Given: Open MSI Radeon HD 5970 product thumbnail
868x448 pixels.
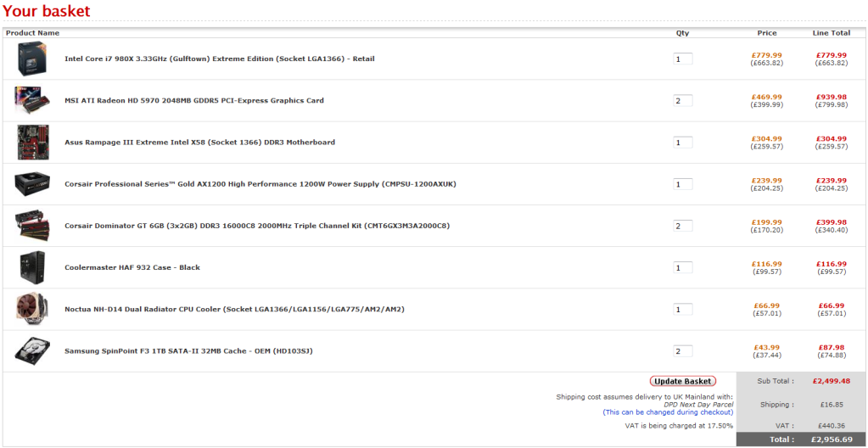Looking at the screenshot, I should (32, 100).
